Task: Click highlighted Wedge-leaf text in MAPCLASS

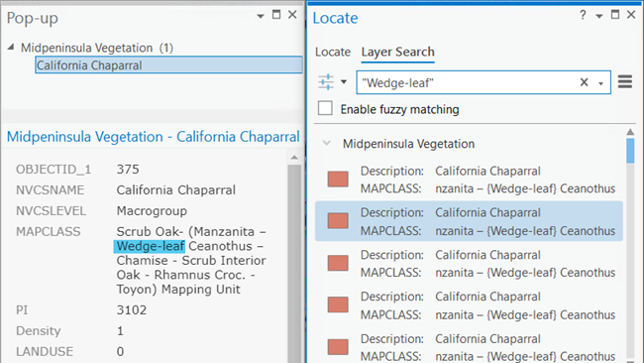Action: [150, 246]
